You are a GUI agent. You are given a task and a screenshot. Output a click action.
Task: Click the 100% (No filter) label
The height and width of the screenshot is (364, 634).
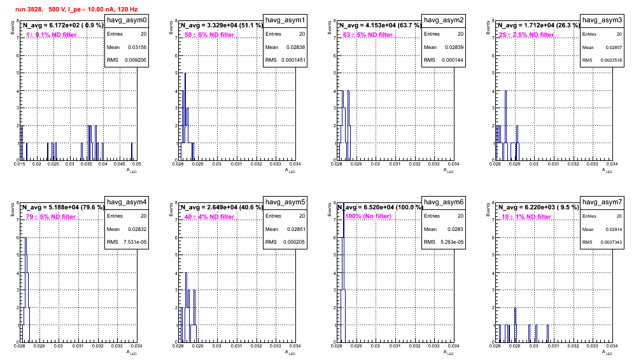click(x=368, y=216)
